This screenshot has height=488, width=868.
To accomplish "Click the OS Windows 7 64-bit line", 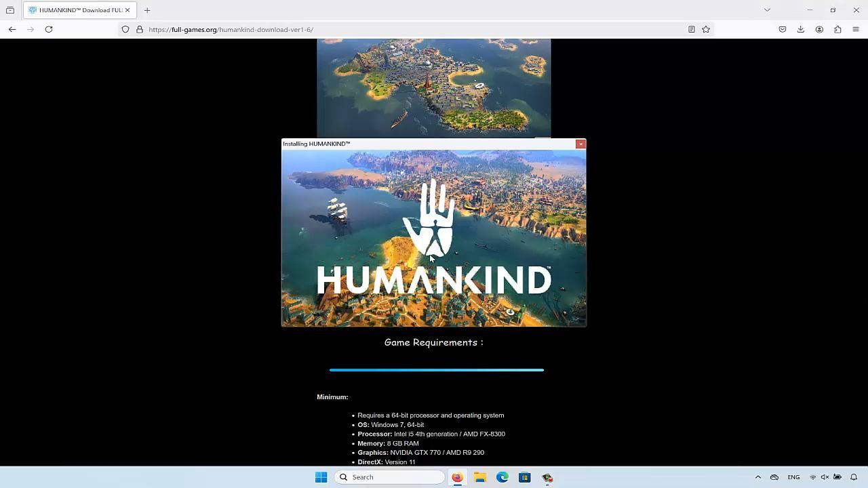I will (391, 425).
